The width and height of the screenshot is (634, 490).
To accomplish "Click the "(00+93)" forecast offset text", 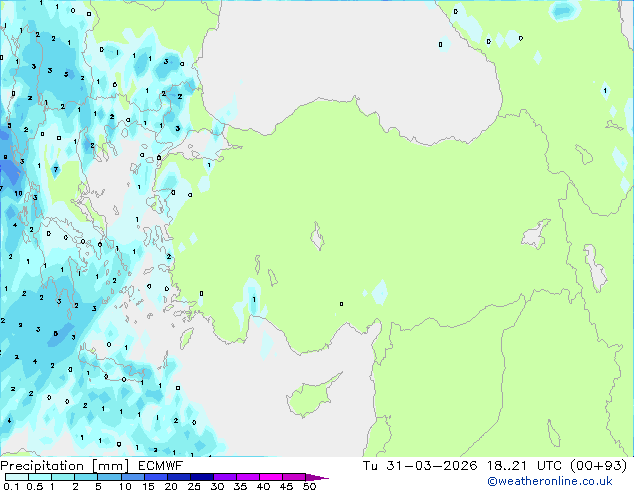I will tap(598, 466).
